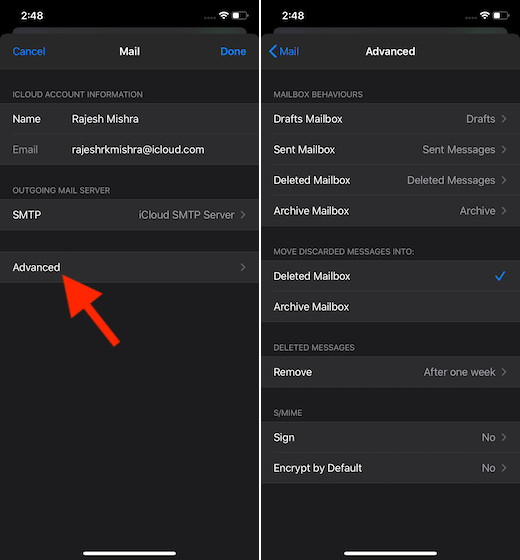Tap the After one week value
Viewport: 520px width, 560px height.
point(459,372)
